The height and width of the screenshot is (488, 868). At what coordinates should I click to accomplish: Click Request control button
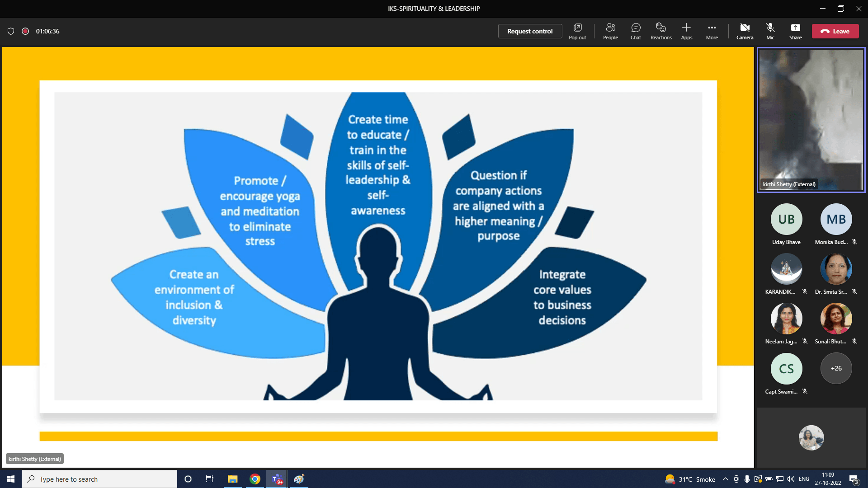click(530, 31)
